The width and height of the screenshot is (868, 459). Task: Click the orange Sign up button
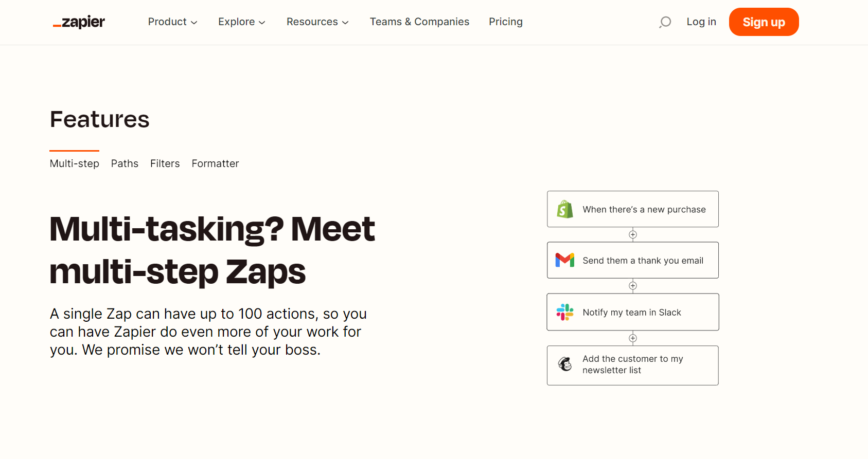pyautogui.click(x=764, y=22)
